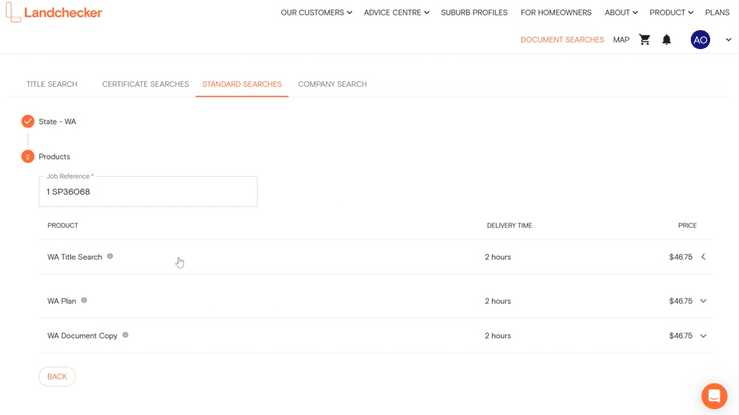Select the WA Title Search product name

tap(74, 257)
